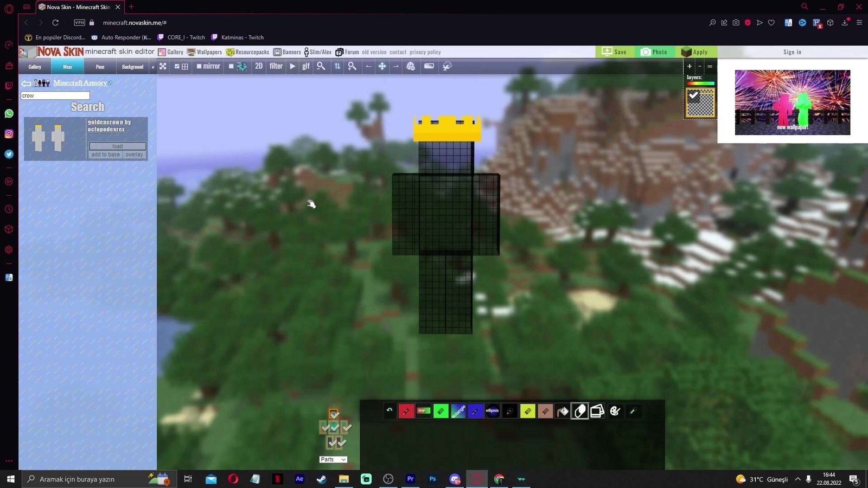Adjust the rainbow layers opacity slider
Image resolution: width=868 pixels, height=488 pixels.
click(700, 84)
